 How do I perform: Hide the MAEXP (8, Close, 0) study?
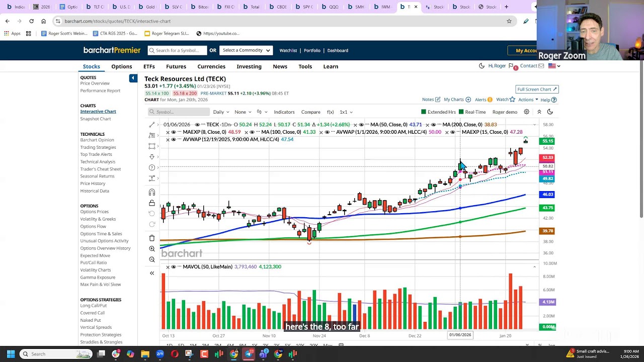click(x=174, y=132)
